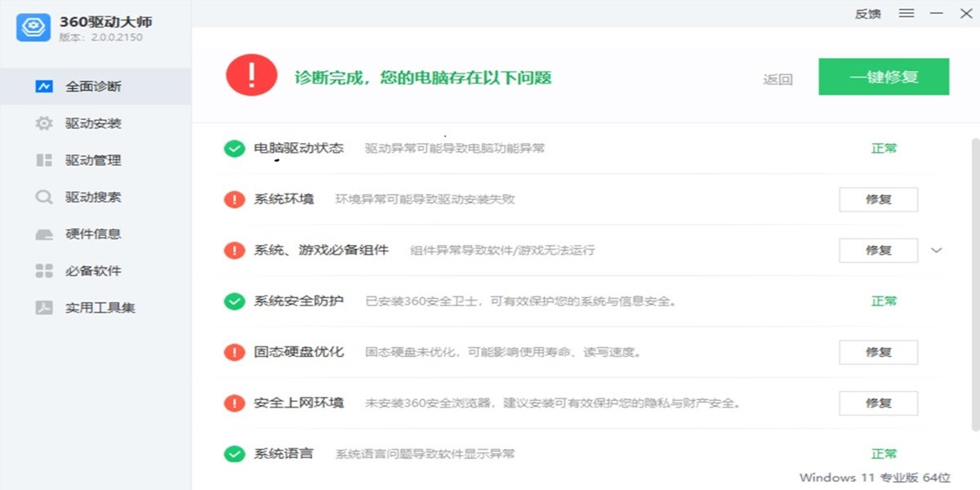Select the 驱动搜索 magnifier icon
This screenshot has width=980, height=490.
pos(45,197)
